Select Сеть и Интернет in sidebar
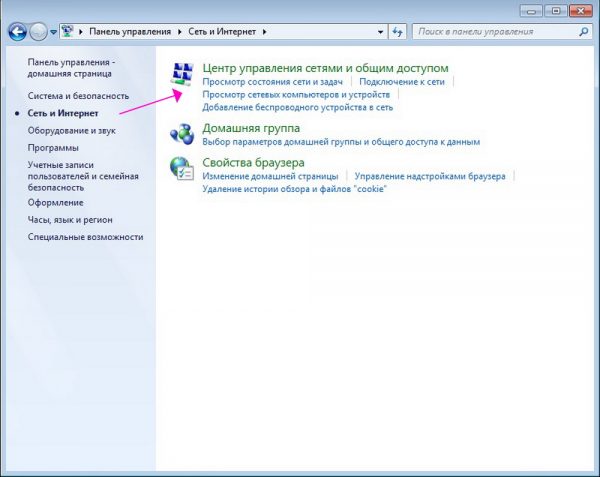The image size is (600, 477). 63,113
